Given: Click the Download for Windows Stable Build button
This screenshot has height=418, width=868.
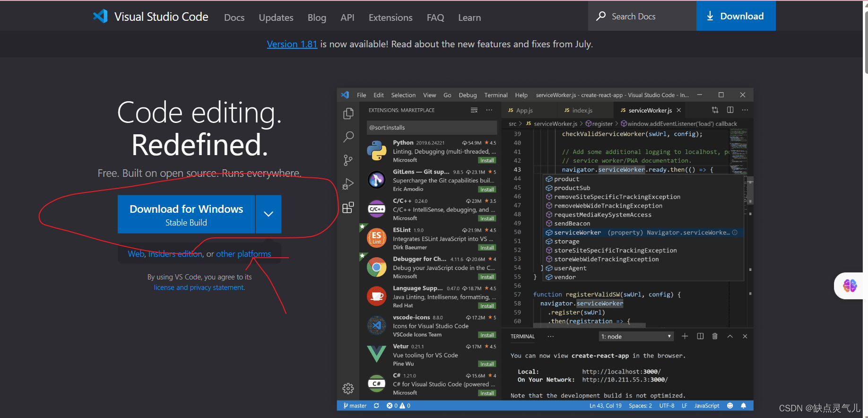Looking at the screenshot, I should tap(186, 214).
